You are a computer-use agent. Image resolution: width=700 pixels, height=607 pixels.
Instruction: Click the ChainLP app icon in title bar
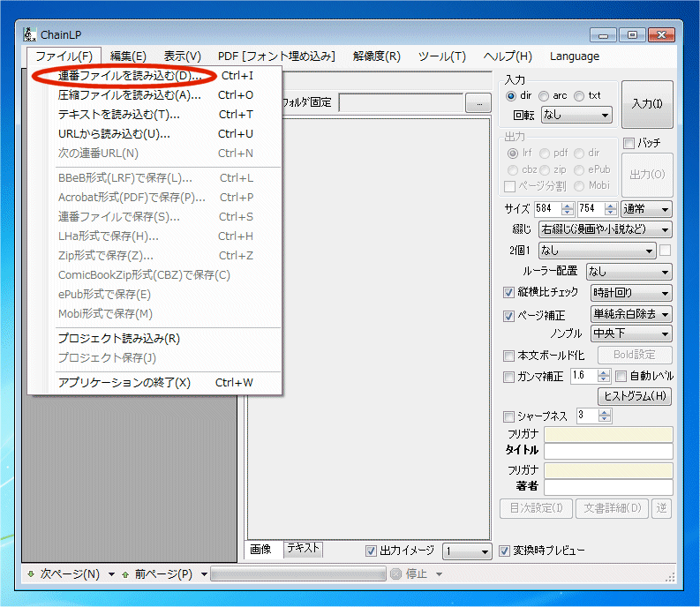(x=29, y=34)
